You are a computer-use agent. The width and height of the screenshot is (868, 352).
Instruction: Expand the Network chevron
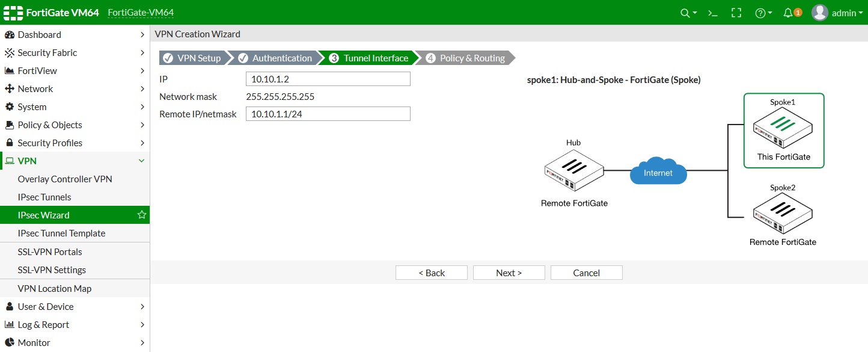142,89
